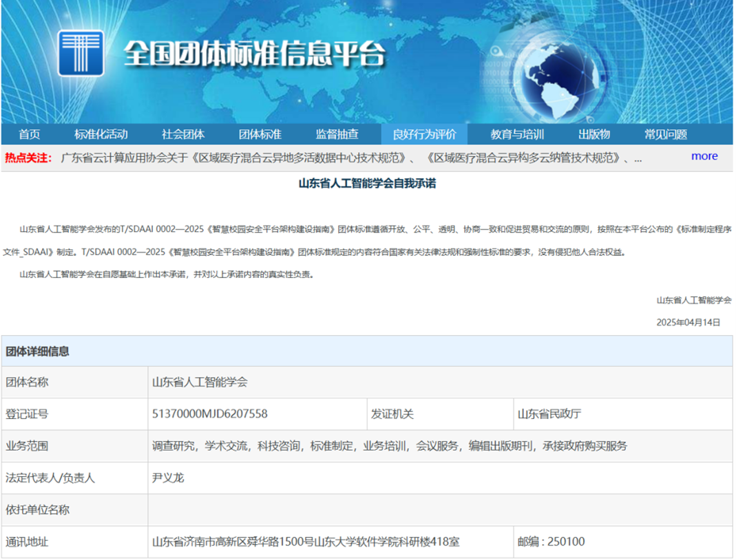Click the postal code 邮编 250100
The width and height of the screenshot is (736, 560).
pos(551,541)
